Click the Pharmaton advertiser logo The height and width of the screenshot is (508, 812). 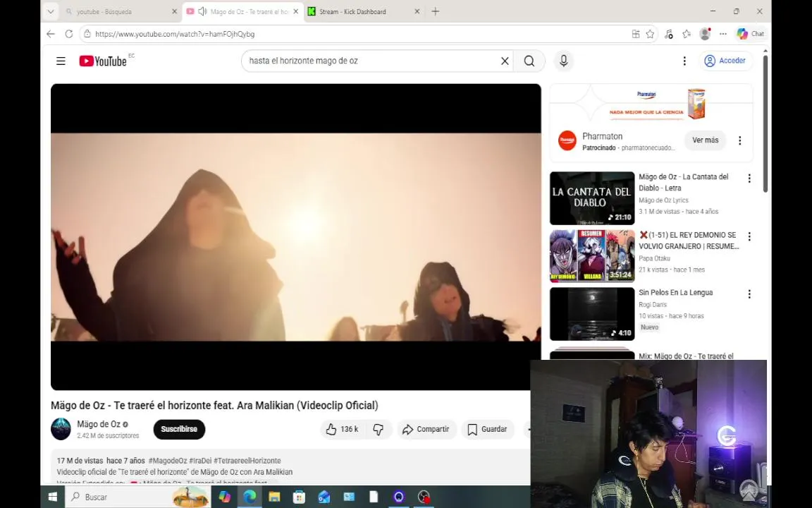point(567,140)
